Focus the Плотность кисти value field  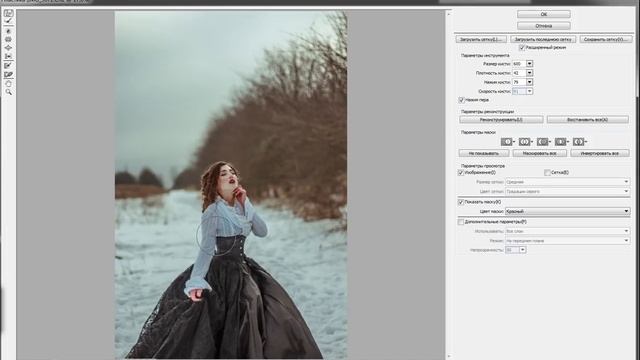(x=519, y=73)
